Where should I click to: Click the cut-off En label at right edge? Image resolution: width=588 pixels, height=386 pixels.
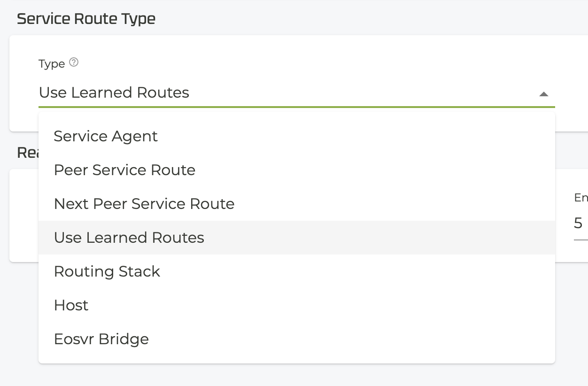click(581, 198)
